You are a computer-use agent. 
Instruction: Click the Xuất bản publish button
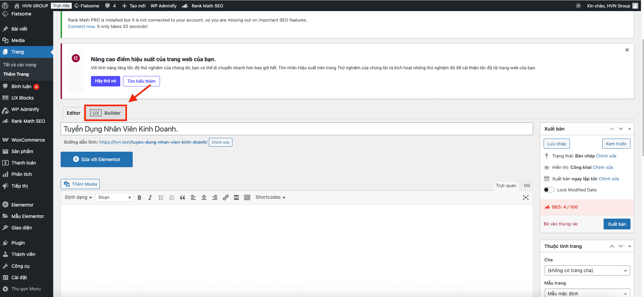[617, 224]
